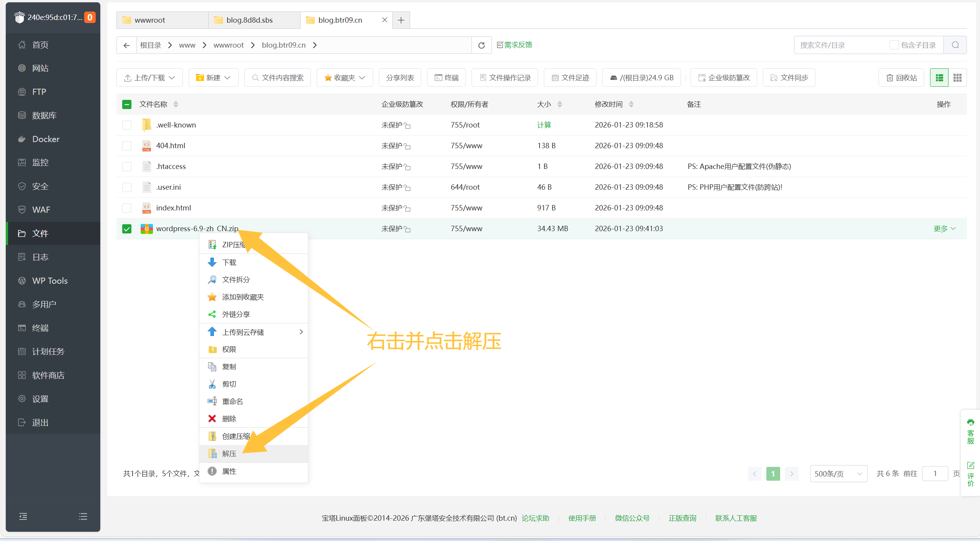Open the 数据库 panel from sidebar
980x541 pixels.
44,115
